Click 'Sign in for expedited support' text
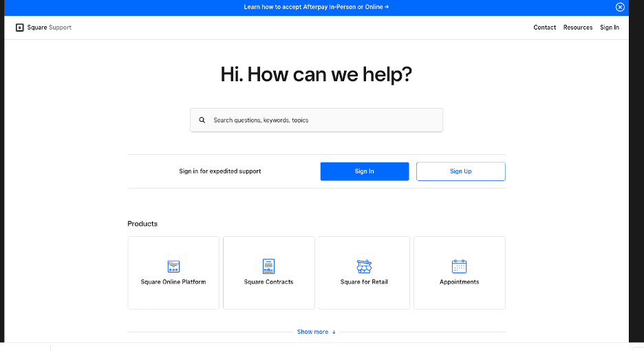This screenshot has height=351, width=644. tap(219, 171)
